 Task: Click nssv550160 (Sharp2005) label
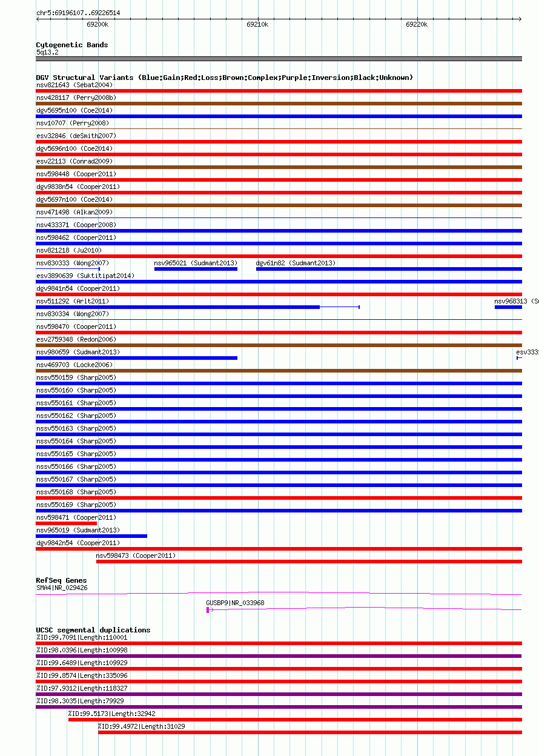(76, 390)
